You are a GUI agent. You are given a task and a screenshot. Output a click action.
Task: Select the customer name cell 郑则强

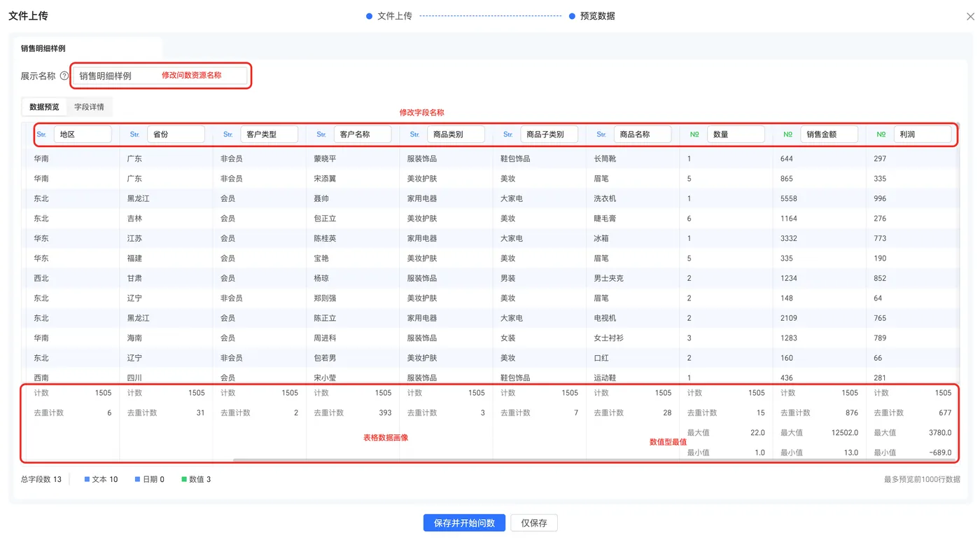coord(325,298)
